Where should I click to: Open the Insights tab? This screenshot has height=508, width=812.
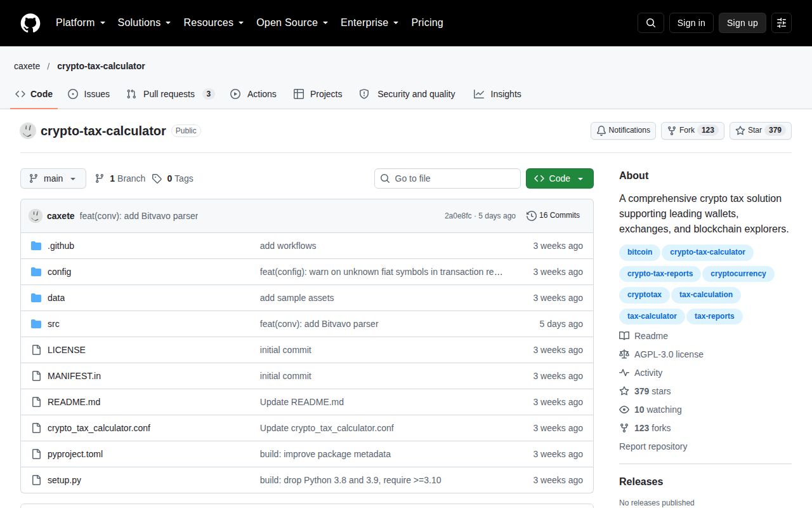coord(497,94)
